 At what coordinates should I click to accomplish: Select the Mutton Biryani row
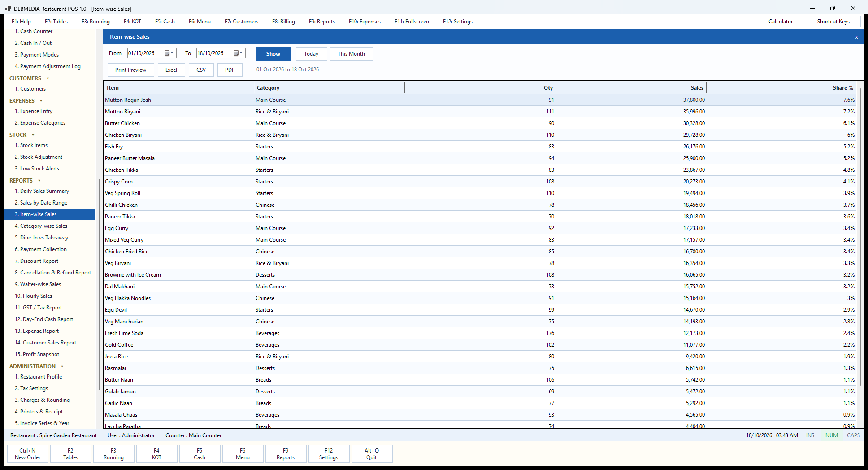tap(480, 112)
